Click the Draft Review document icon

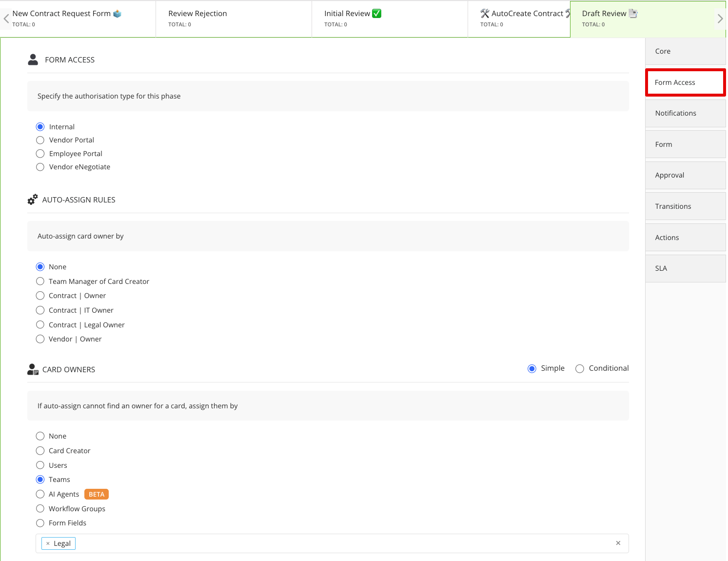pos(633,13)
